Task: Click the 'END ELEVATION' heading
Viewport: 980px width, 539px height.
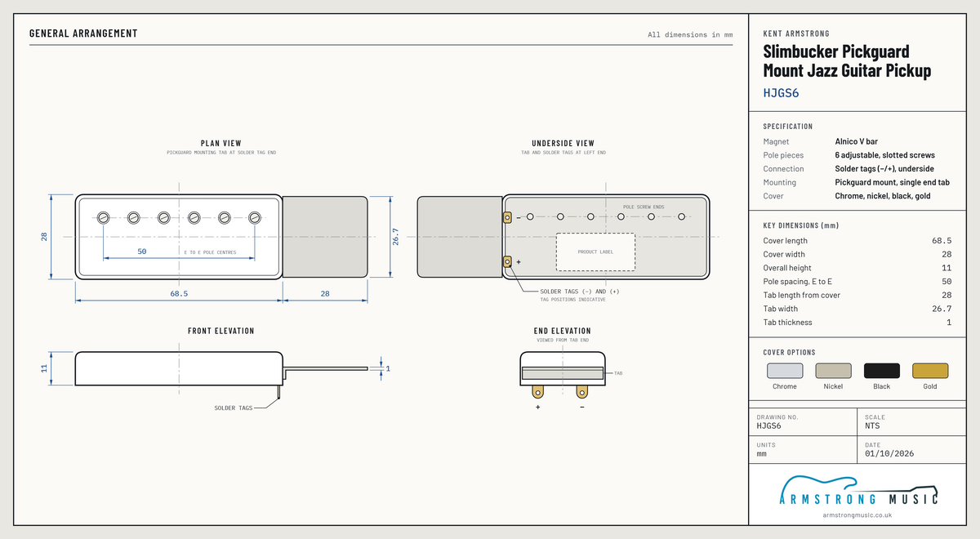Action: pos(563,331)
